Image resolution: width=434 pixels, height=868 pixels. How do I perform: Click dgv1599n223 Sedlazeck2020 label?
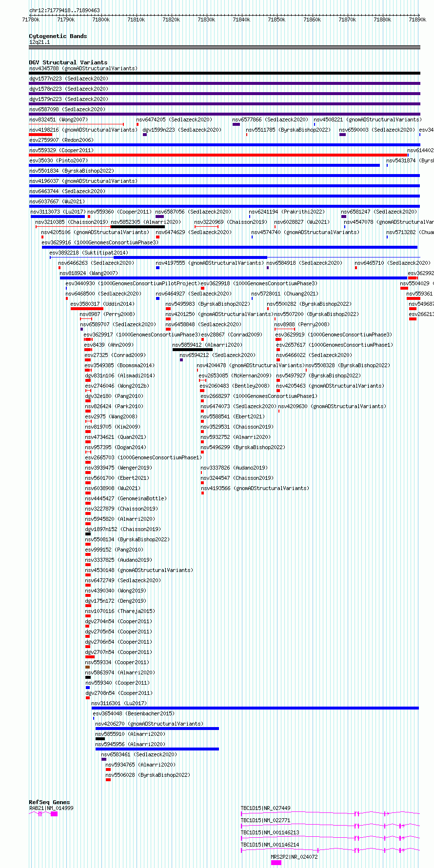[x=182, y=130]
